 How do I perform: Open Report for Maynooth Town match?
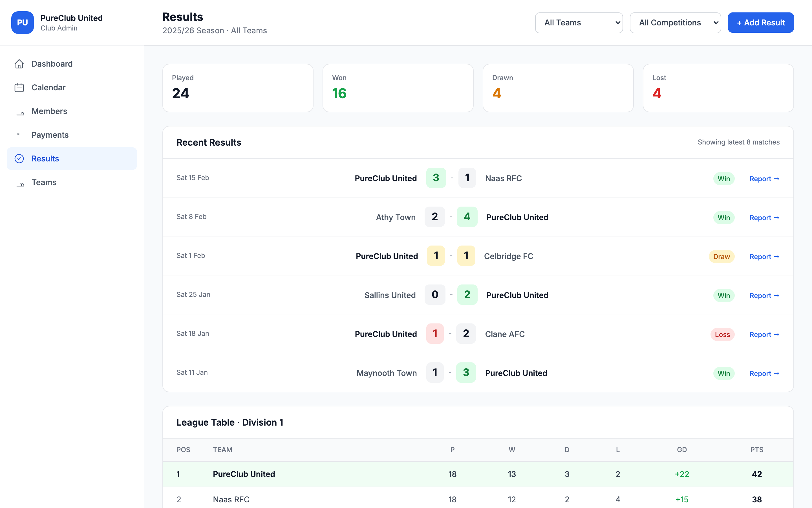coord(764,374)
